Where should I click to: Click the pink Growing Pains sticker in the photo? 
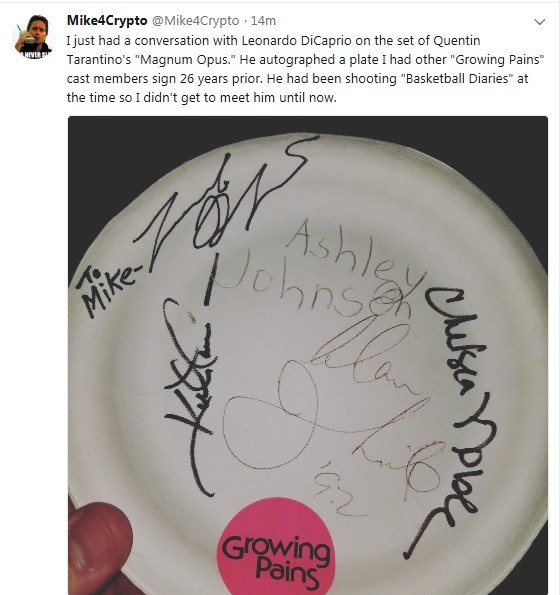click(x=276, y=548)
